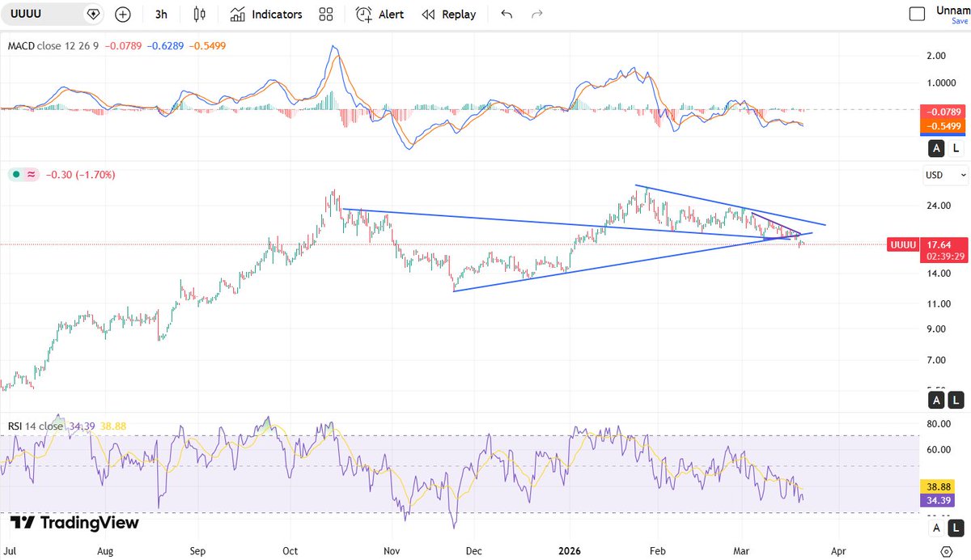Click the undo arrow
Viewport: 971px width, 560px height.
(x=506, y=14)
